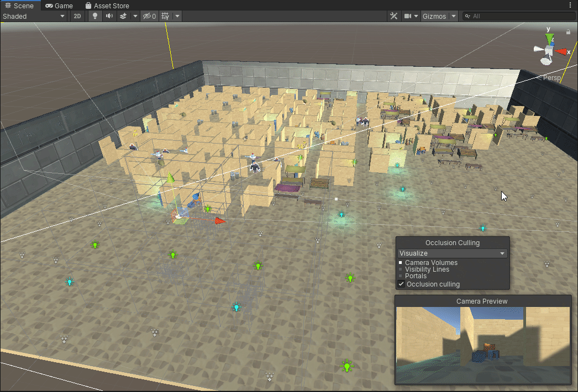Image resolution: width=578 pixels, height=392 pixels.
Task: Toggle scene audio with the speaker icon
Action: tap(109, 16)
